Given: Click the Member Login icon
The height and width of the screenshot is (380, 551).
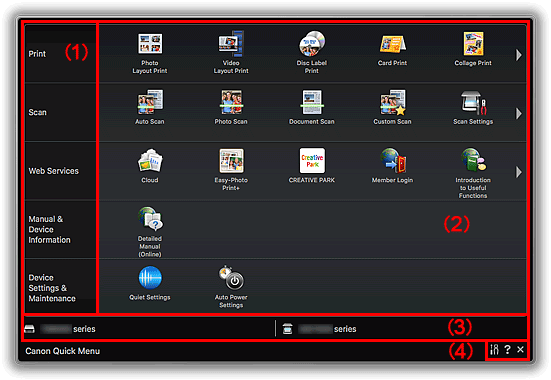Looking at the screenshot, I should coord(392,161).
